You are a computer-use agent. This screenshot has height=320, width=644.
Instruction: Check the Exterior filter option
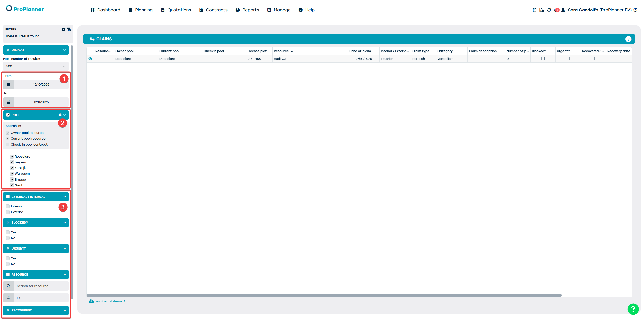[x=8, y=212]
